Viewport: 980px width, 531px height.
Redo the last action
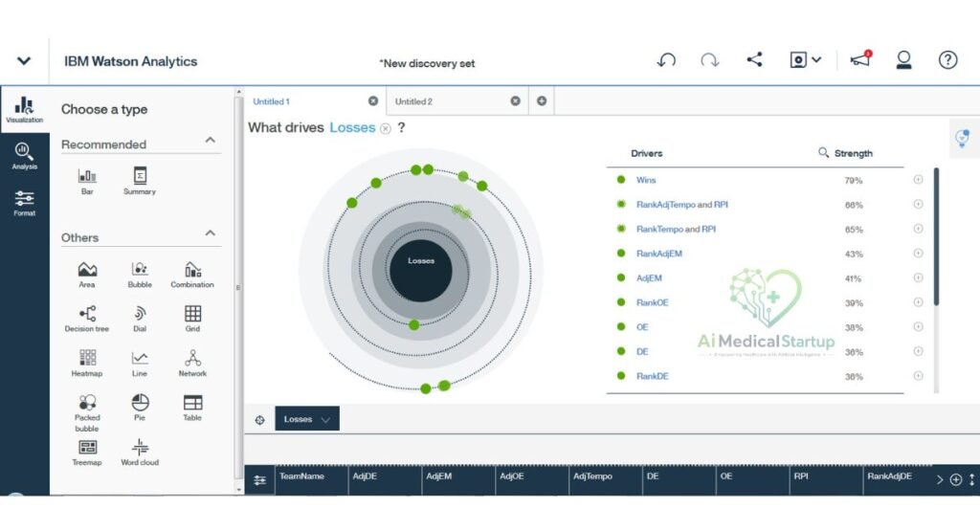pyautogui.click(x=709, y=60)
